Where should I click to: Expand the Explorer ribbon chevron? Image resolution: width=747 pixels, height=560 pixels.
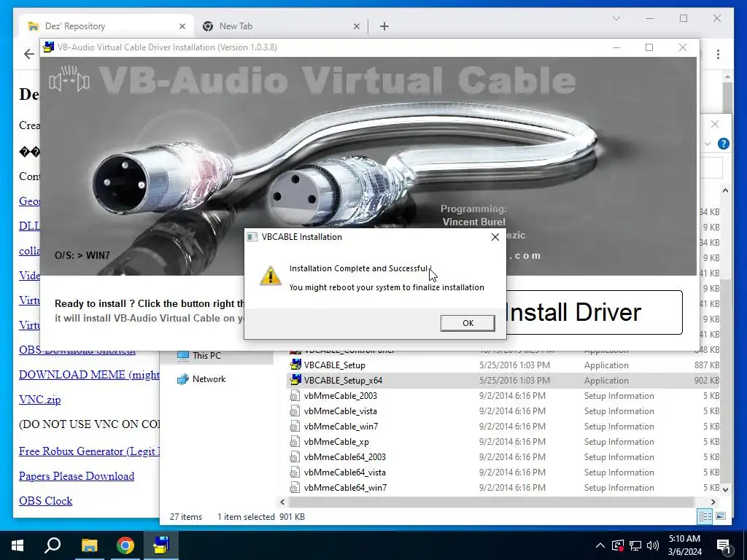[x=708, y=144]
